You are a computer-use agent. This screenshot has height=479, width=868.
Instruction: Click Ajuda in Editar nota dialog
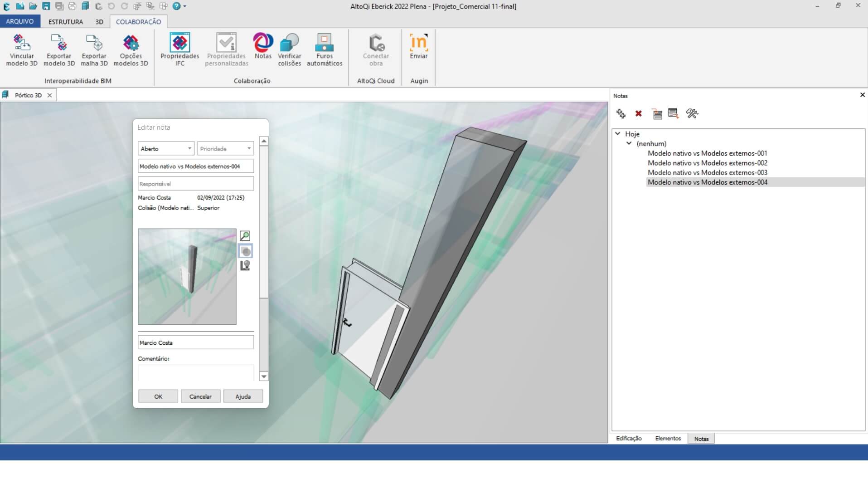(x=243, y=396)
